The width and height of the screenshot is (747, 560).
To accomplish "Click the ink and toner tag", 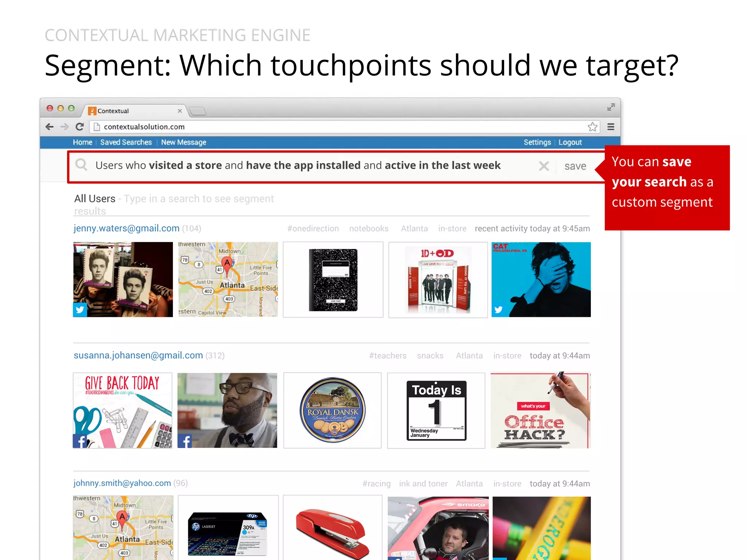I will [x=423, y=484].
